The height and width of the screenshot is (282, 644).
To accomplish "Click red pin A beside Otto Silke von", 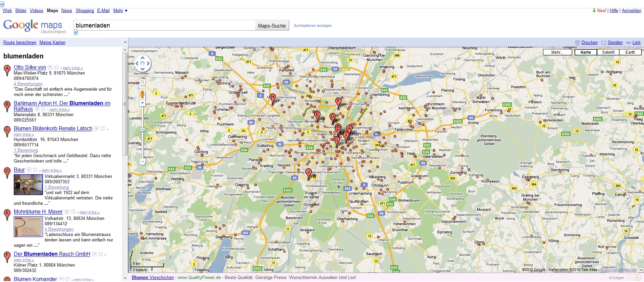I will click(7, 70).
